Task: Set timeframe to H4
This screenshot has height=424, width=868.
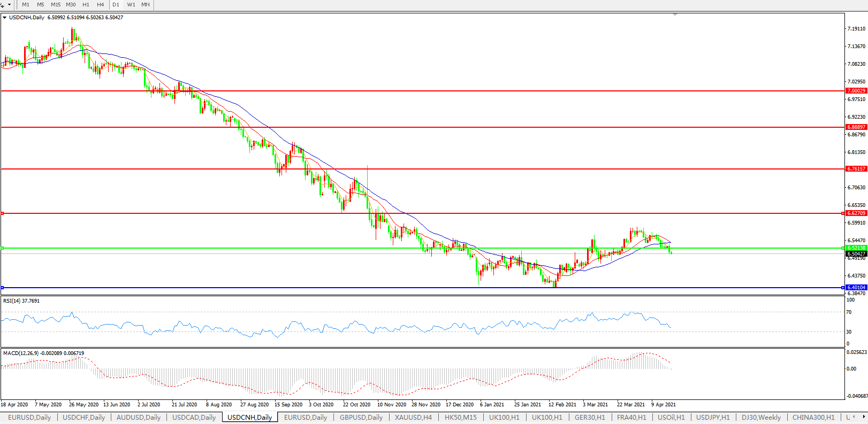Action: click(101, 5)
